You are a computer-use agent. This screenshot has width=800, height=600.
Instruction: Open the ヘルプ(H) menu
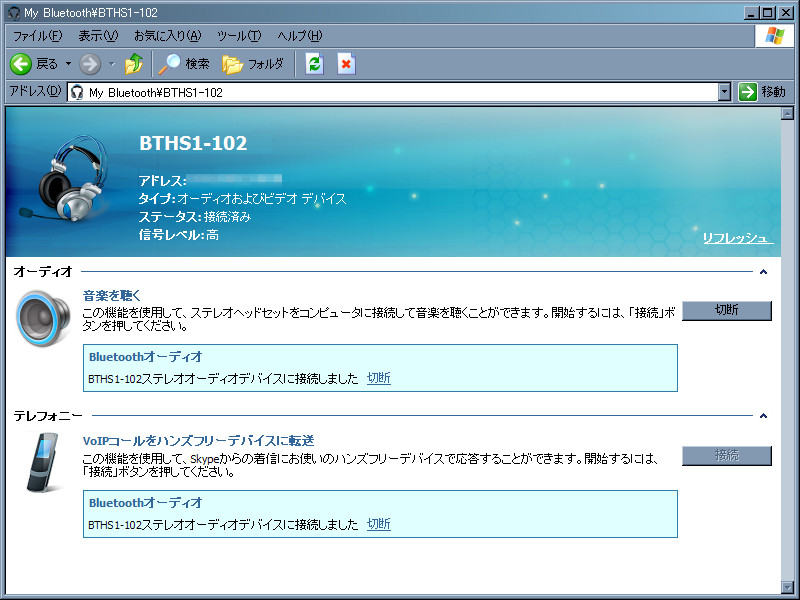point(300,36)
